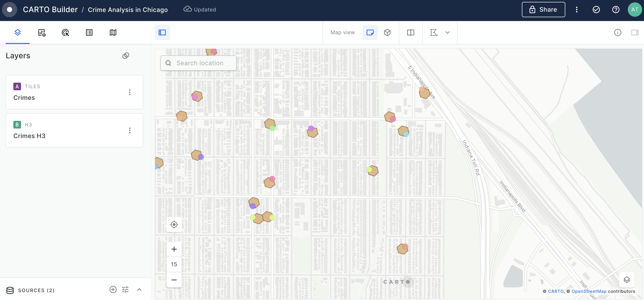644x300 pixels.
Task: Toggle the right widgets panel
Action: pos(635,32)
